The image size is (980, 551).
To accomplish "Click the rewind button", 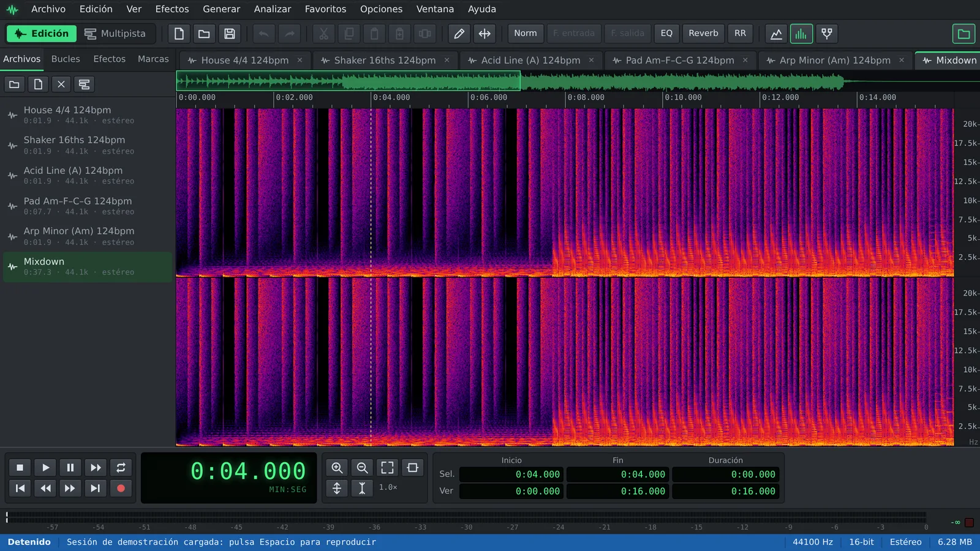I will pyautogui.click(x=45, y=488).
